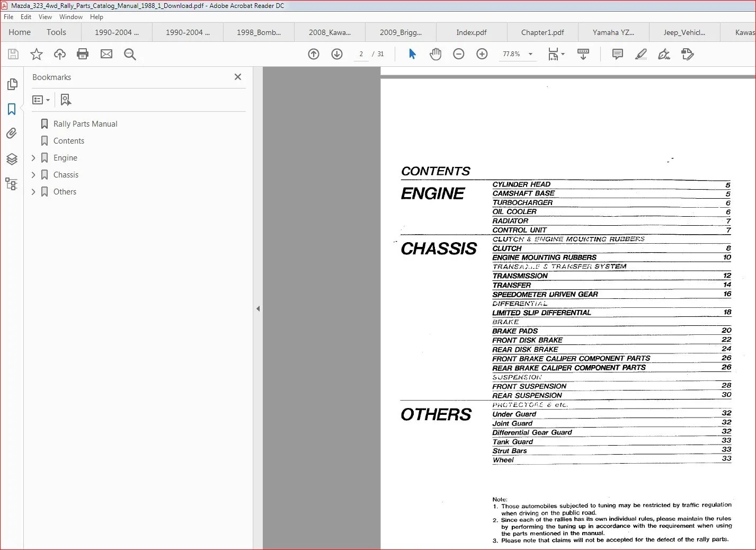
Task: Click TURBOCHARGER entry in contents page
Action: 522,202
